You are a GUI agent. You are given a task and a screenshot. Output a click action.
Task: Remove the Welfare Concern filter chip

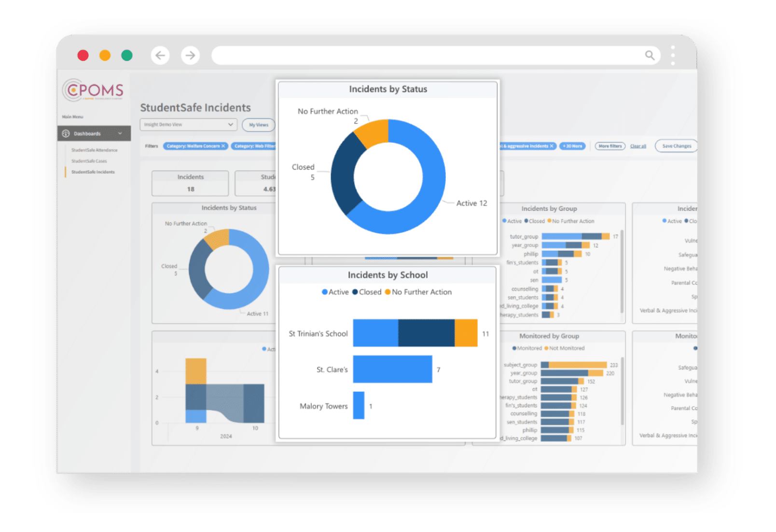[x=223, y=146]
